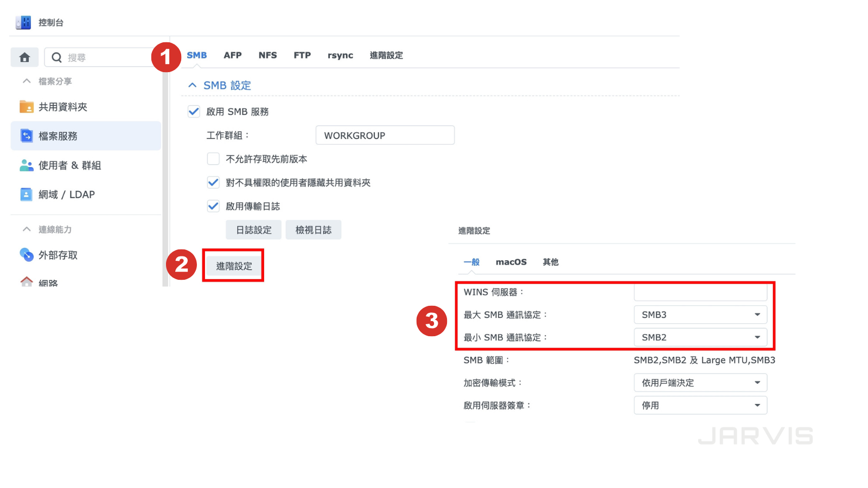Click the 日誌設定 button

pyautogui.click(x=253, y=230)
